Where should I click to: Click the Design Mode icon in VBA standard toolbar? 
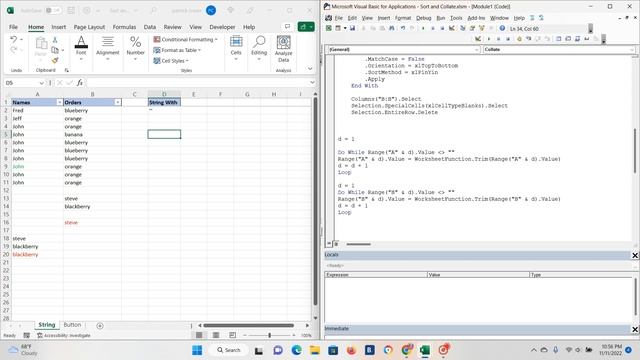(451, 28)
